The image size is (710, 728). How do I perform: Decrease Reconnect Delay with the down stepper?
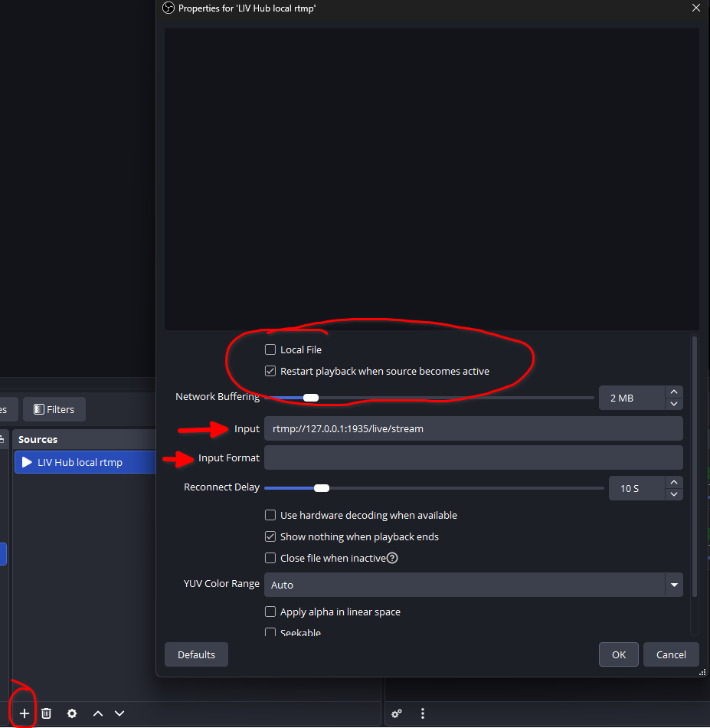673,494
